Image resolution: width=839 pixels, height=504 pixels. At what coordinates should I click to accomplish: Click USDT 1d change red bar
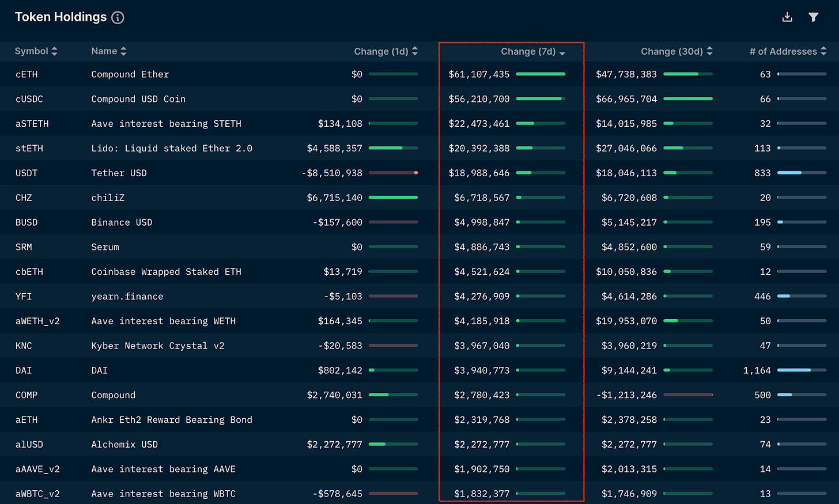tap(393, 173)
